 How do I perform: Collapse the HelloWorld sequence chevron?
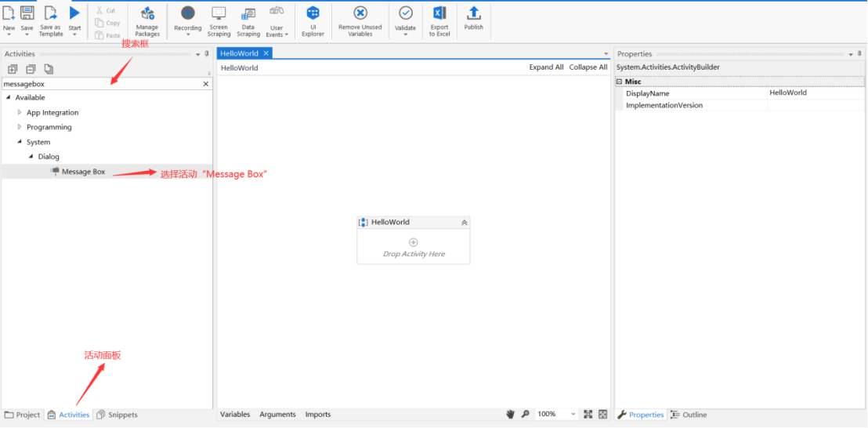pos(464,222)
